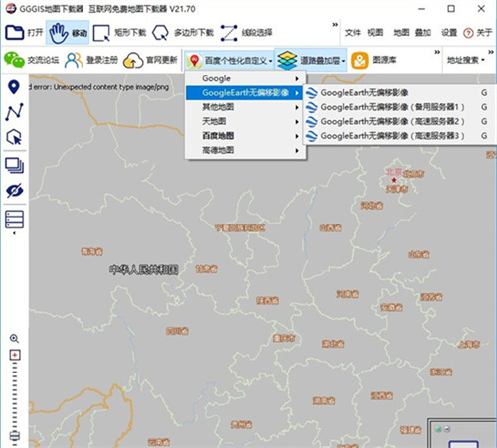This screenshot has height=448, width=497.
Task: Expand the Google submenu
Action: tap(246, 78)
